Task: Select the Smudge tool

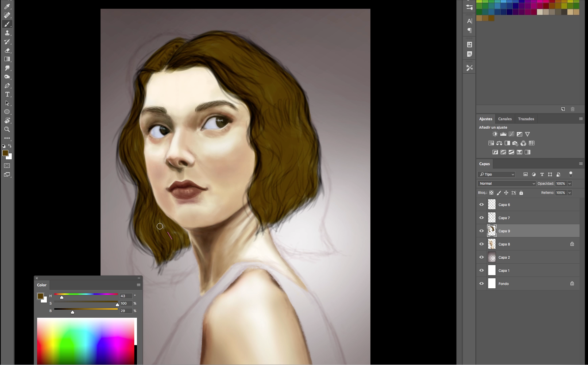Action: click(x=7, y=68)
